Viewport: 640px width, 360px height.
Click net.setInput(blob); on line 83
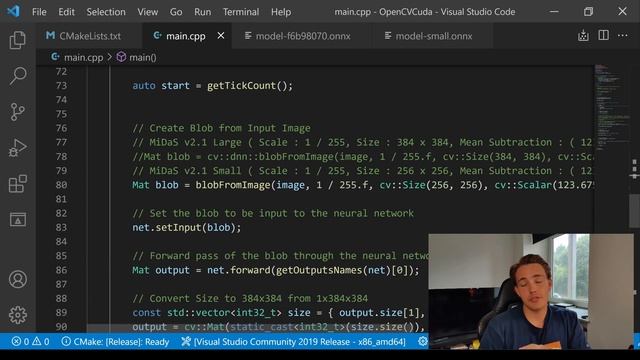point(187,227)
